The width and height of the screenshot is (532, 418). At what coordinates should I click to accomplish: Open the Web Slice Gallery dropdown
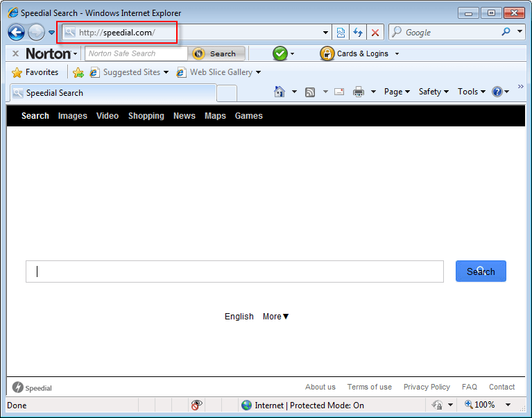click(218, 72)
